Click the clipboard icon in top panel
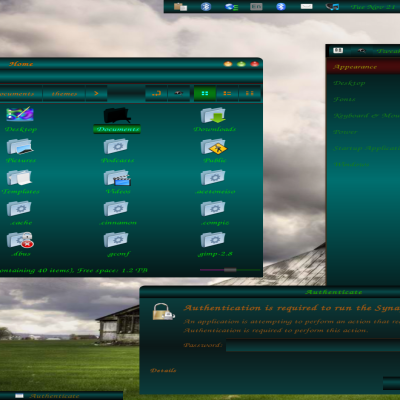This screenshot has height=400, width=400. click(x=180, y=6)
